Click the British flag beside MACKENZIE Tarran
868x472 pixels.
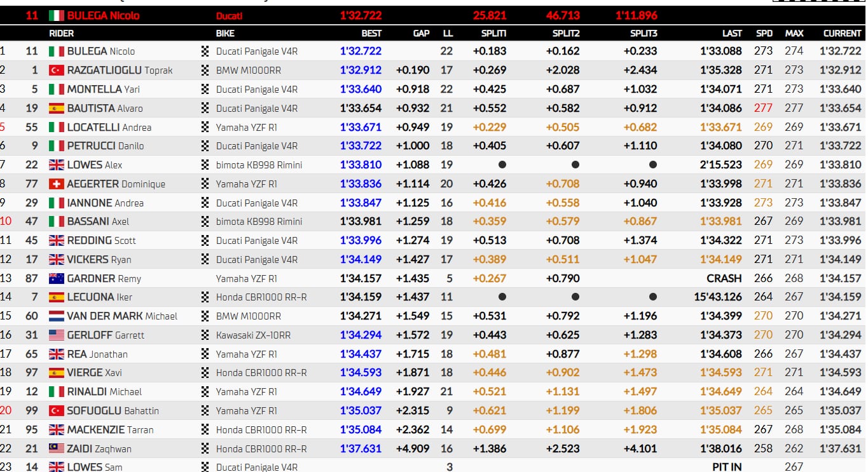coord(57,430)
